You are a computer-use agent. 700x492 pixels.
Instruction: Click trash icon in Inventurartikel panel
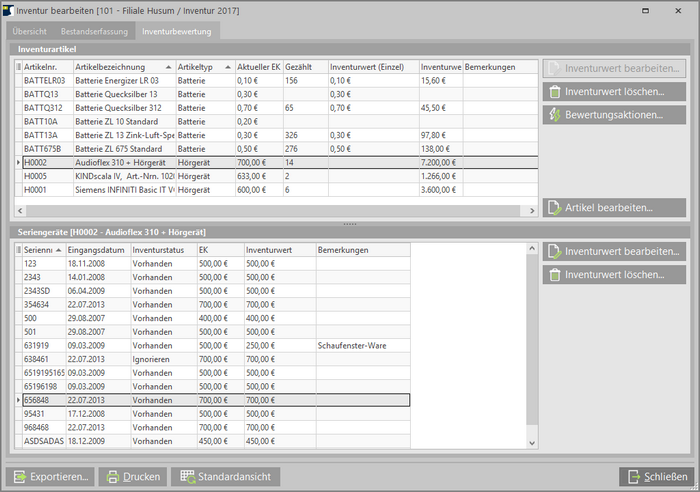[555, 92]
